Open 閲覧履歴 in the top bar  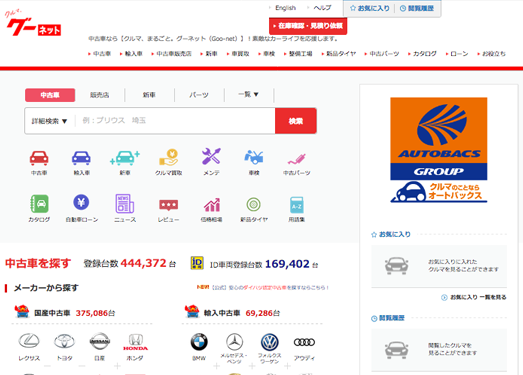click(417, 8)
